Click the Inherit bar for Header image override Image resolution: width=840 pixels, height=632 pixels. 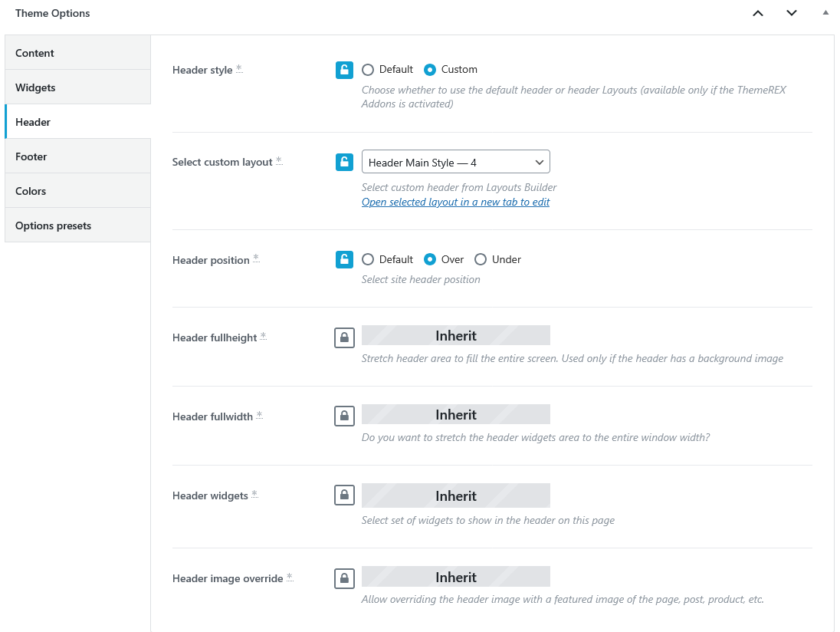coord(456,577)
